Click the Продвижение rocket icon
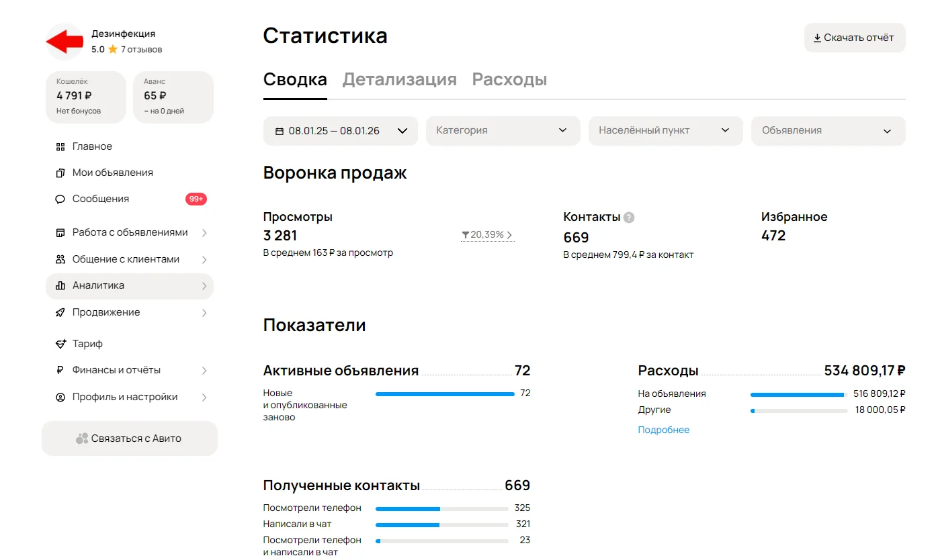 [x=60, y=312]
